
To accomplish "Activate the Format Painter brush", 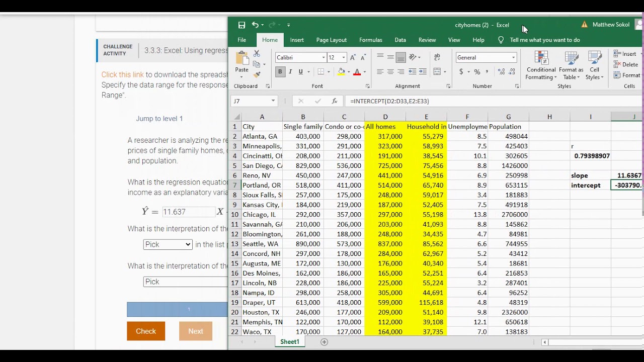I will [x=257, y=75].
